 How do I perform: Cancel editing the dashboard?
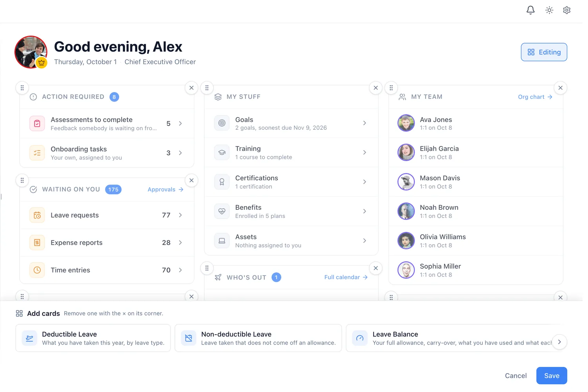(515, 376)
